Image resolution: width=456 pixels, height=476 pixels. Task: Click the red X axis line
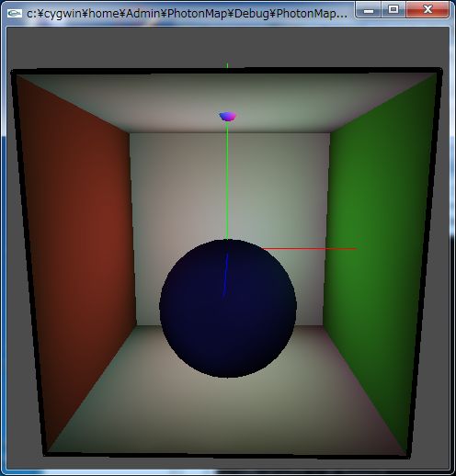pyautogui.click(x=310, y=249)
